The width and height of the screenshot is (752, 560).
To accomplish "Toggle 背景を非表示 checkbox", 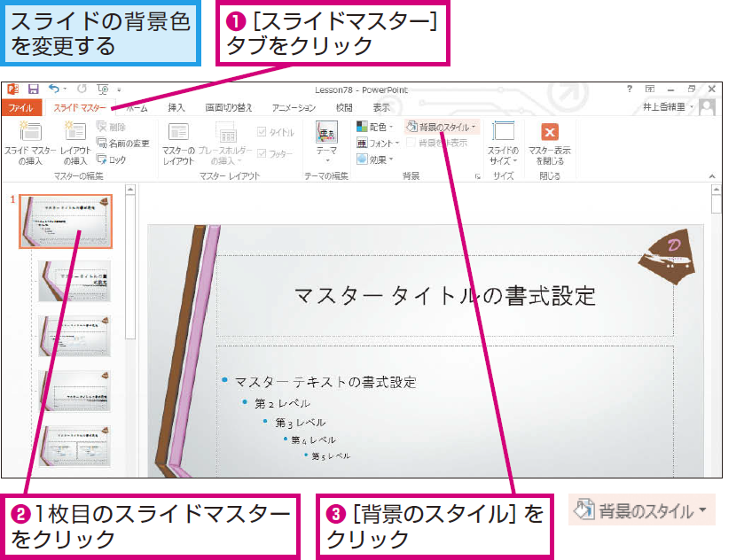I will click(437, 143).
